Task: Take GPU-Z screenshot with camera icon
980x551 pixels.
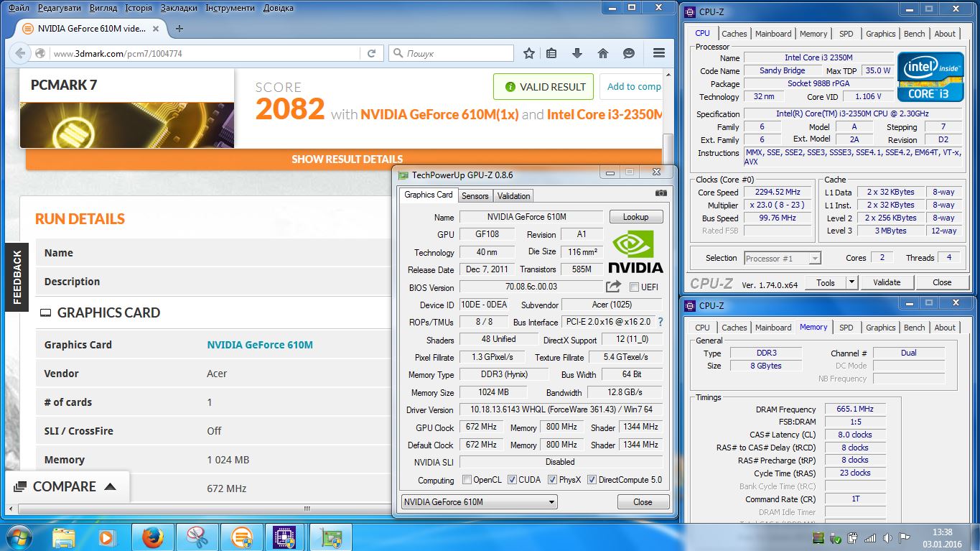Action: [x=661, y=193]
